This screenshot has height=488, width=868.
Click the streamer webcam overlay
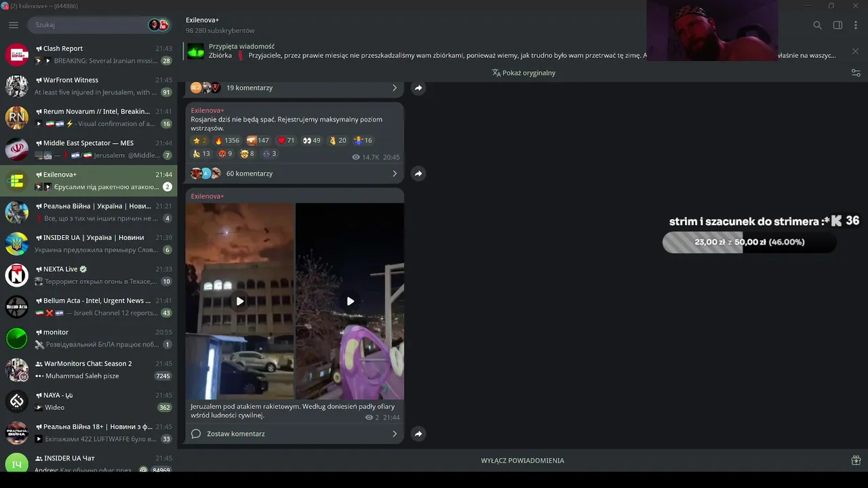[712, 30]
